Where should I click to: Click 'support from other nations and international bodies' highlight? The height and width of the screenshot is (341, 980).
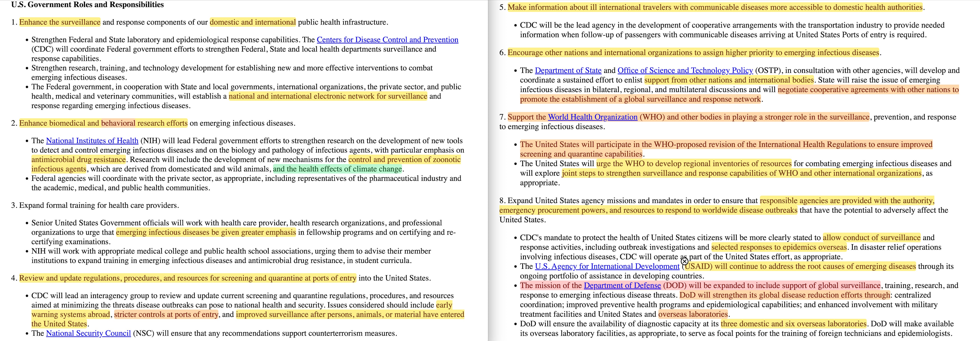coord(729,80)
